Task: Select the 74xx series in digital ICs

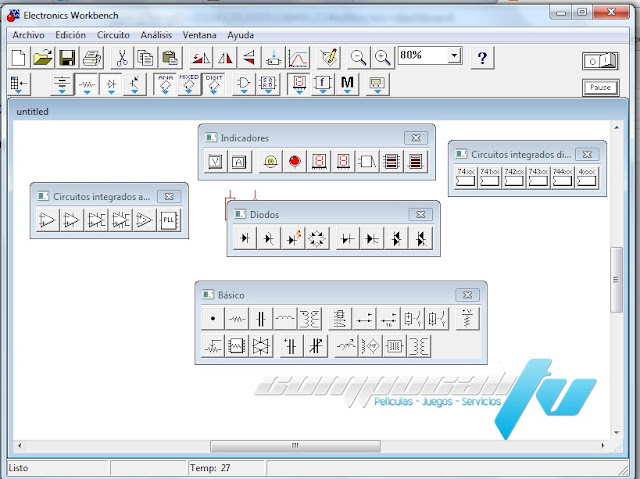Action: [x=465, y=177]
